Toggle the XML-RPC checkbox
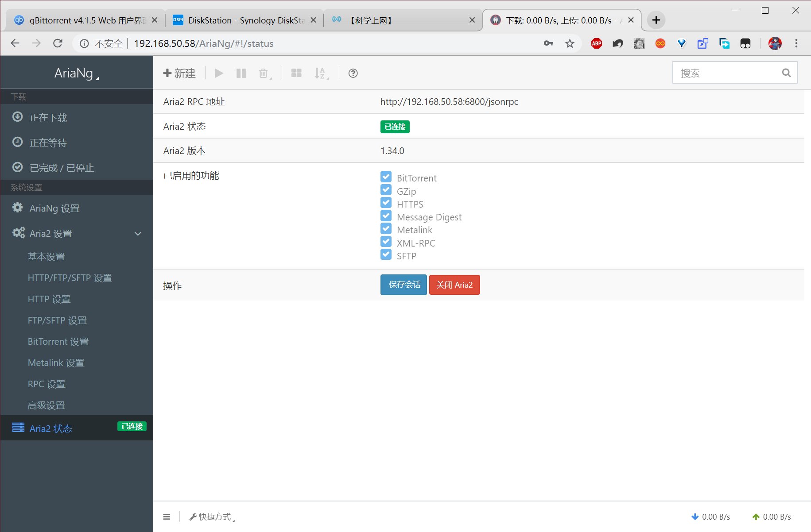This screenshot has width=811, height=532. point(386,242)
